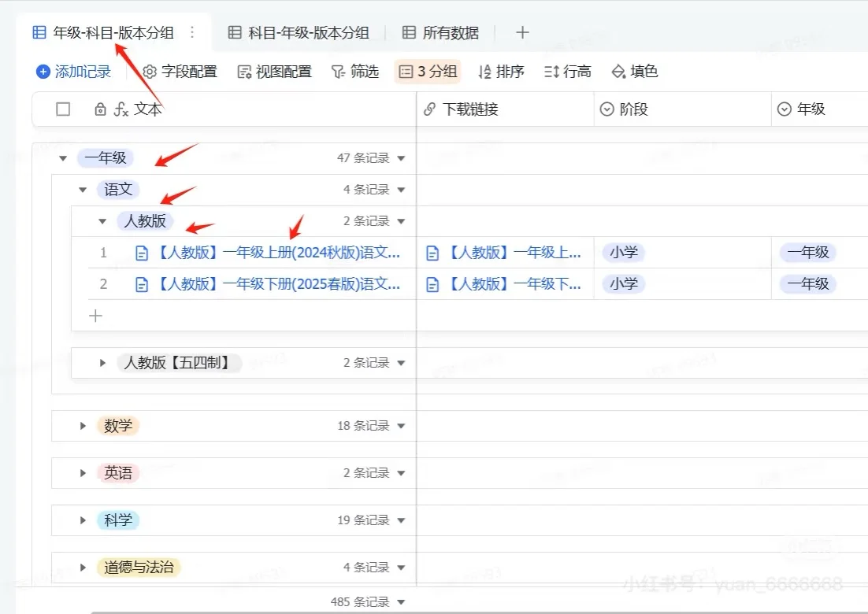The height and width of the screenshot is (614, 868).
Task: Collapse the 一年级 group
Action: click(63, 158)
